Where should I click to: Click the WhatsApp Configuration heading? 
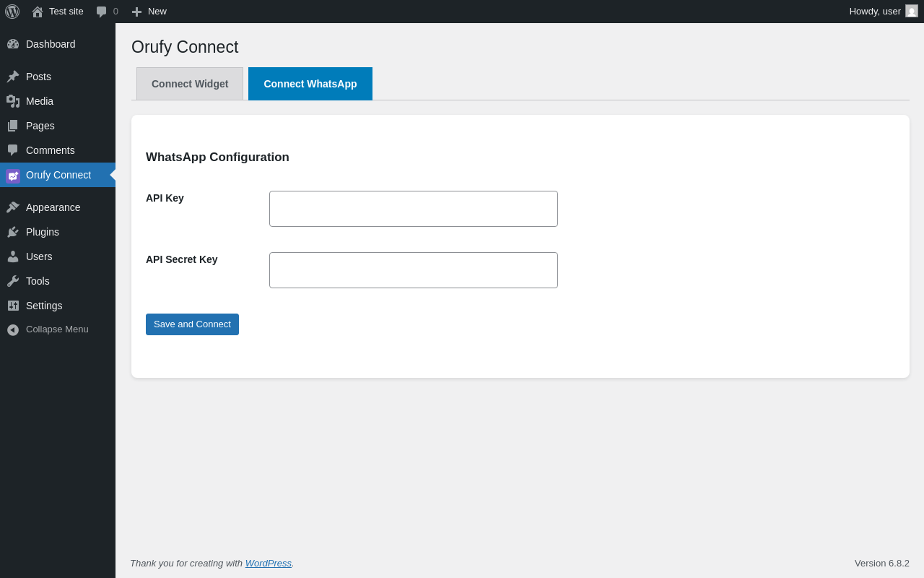click(217, 158)
